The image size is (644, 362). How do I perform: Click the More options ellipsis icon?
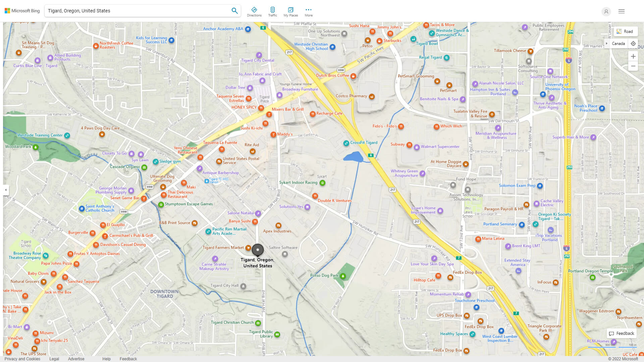click(308, 9)
